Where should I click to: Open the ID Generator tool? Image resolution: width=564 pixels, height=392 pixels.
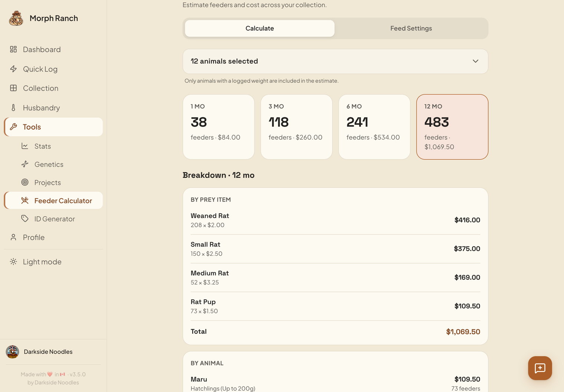coord(53,219)
